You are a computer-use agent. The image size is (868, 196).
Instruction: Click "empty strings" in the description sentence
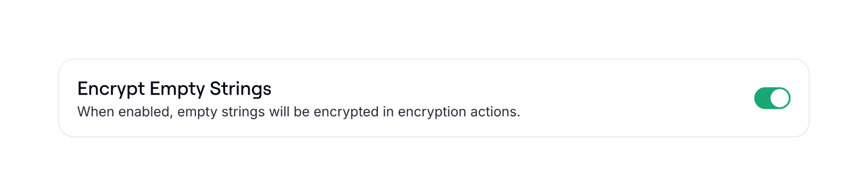click(x=221, y=112)
